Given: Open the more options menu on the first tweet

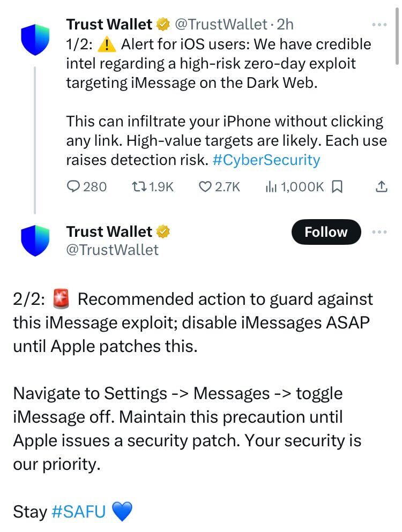Looking at the screenshot, I should pyautogui.click(x=379, y=24).
